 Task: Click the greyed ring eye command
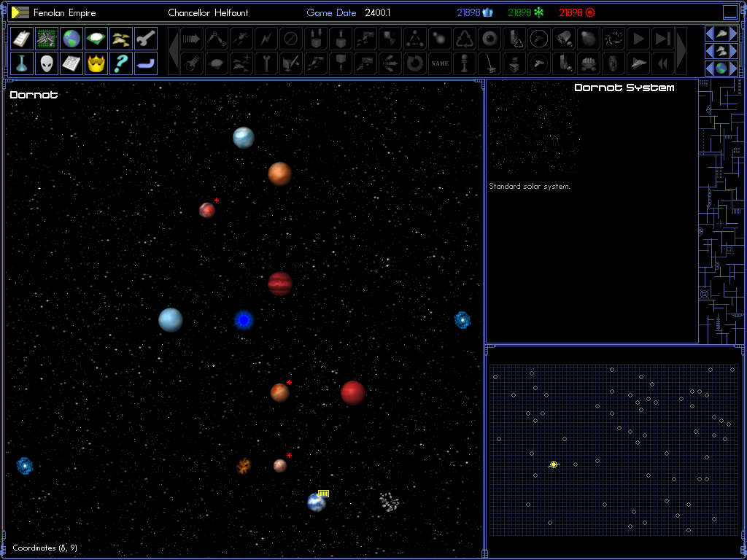[489, 39]
